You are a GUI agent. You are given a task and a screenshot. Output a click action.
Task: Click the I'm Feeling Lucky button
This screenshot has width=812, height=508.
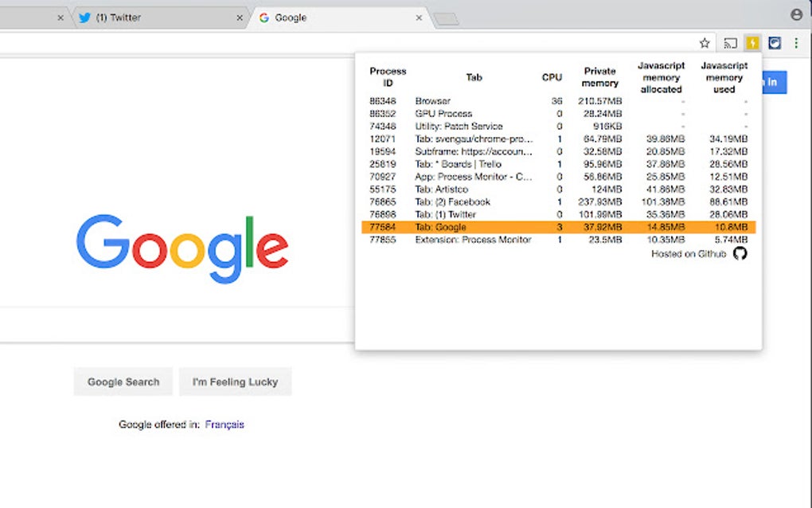coord(235,381)
